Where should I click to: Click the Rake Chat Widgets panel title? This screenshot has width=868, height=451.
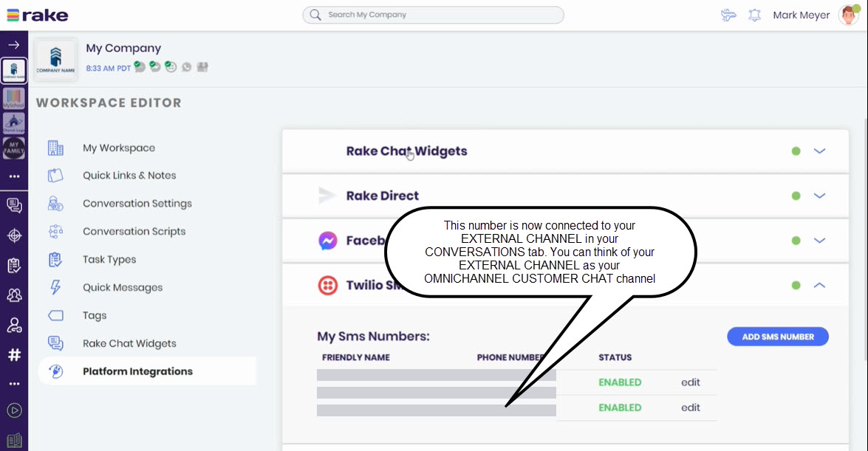tap(406, 151)
